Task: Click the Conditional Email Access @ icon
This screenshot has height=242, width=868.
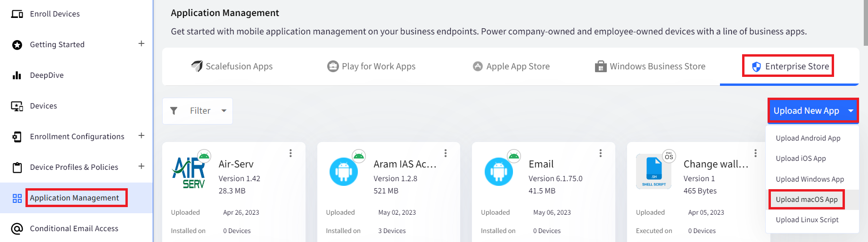Action: tap(17, 229)
